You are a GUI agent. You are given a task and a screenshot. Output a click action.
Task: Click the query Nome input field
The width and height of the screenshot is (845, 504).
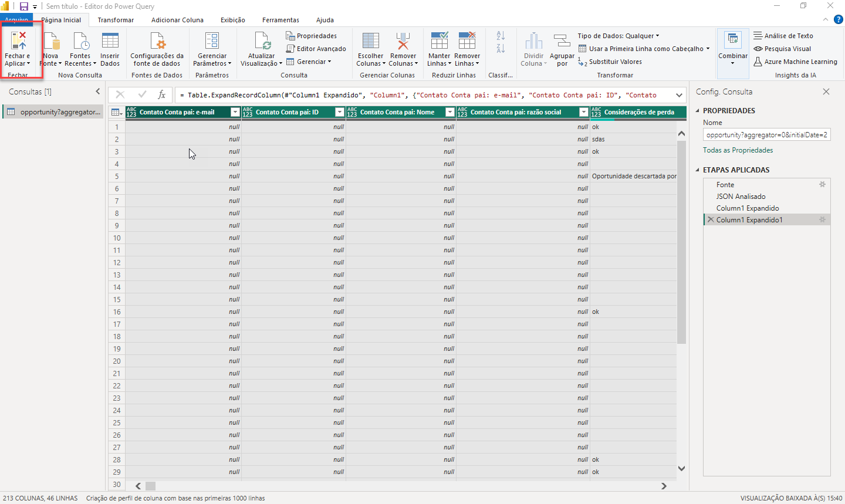coord(766,135)
